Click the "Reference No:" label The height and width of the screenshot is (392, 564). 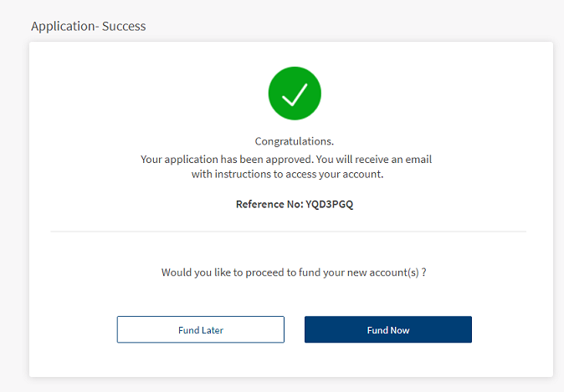269,204
